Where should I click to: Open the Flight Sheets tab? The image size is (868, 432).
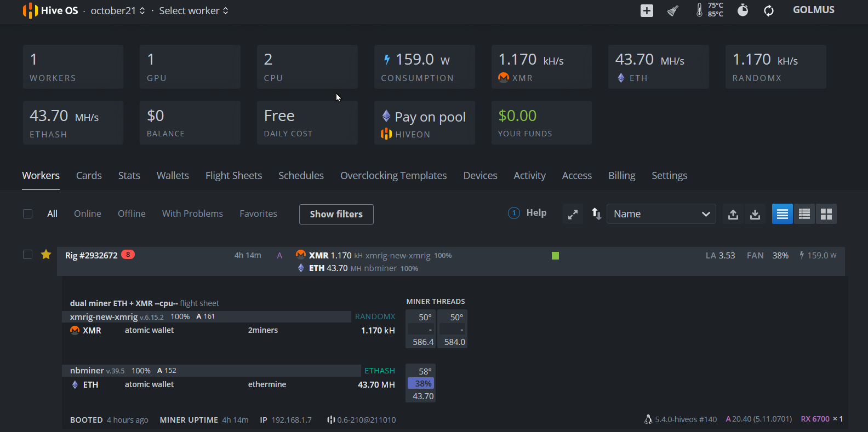[233, 176]
